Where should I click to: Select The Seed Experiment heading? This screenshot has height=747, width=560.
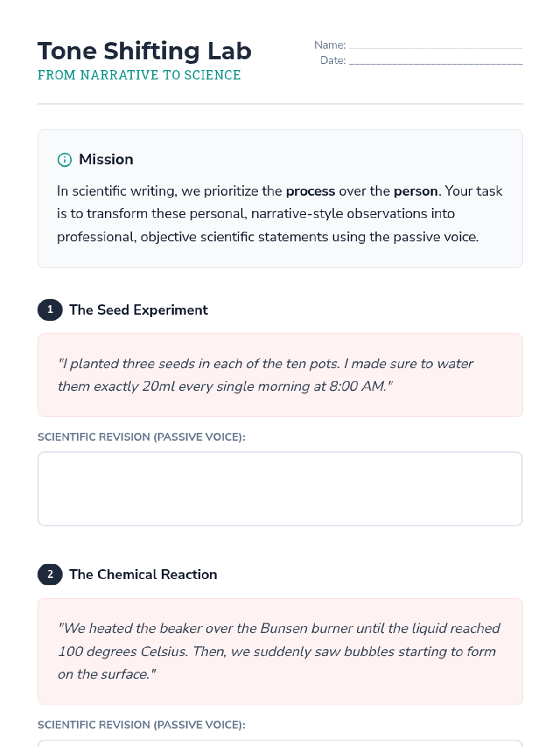coord(139,310)
